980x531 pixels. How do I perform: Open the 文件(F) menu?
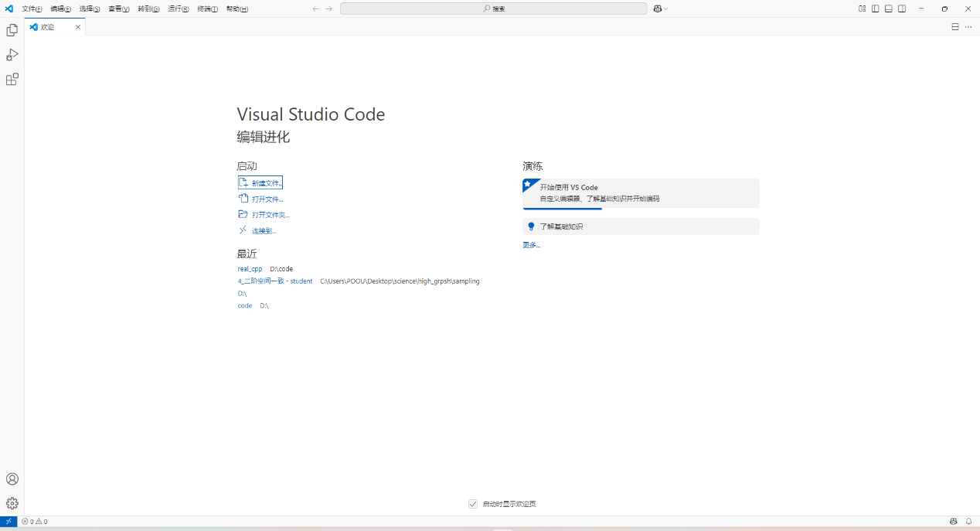click(32, 9)
